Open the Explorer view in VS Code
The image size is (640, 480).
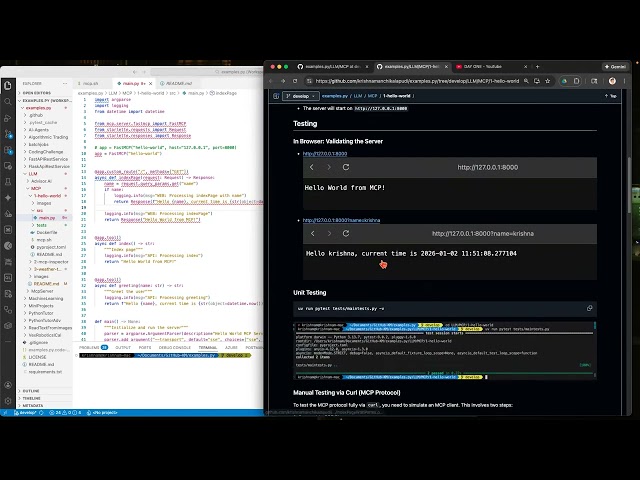(8, 85)
